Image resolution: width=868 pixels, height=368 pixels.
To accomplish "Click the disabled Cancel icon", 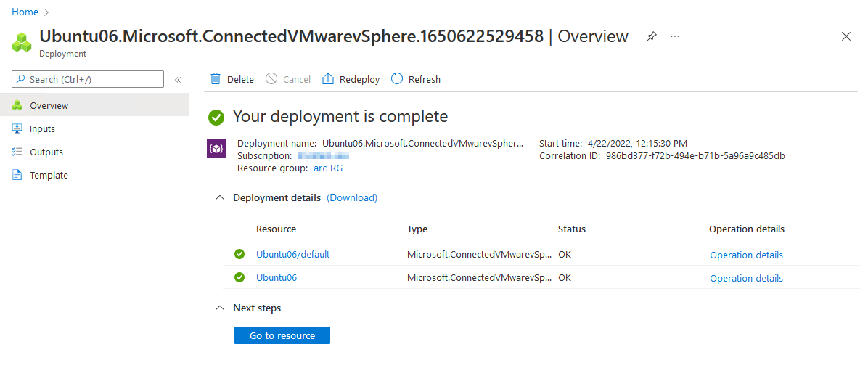I will pyautogui.click(x=271, y=79).
